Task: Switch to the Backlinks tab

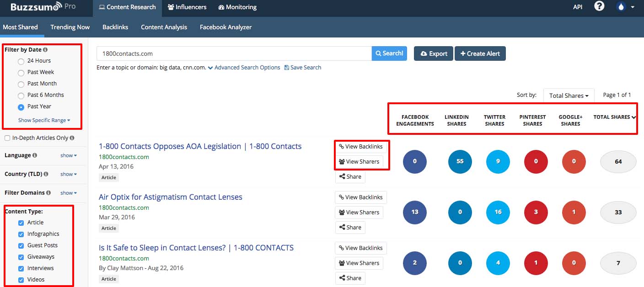Action: click(115, 27)
